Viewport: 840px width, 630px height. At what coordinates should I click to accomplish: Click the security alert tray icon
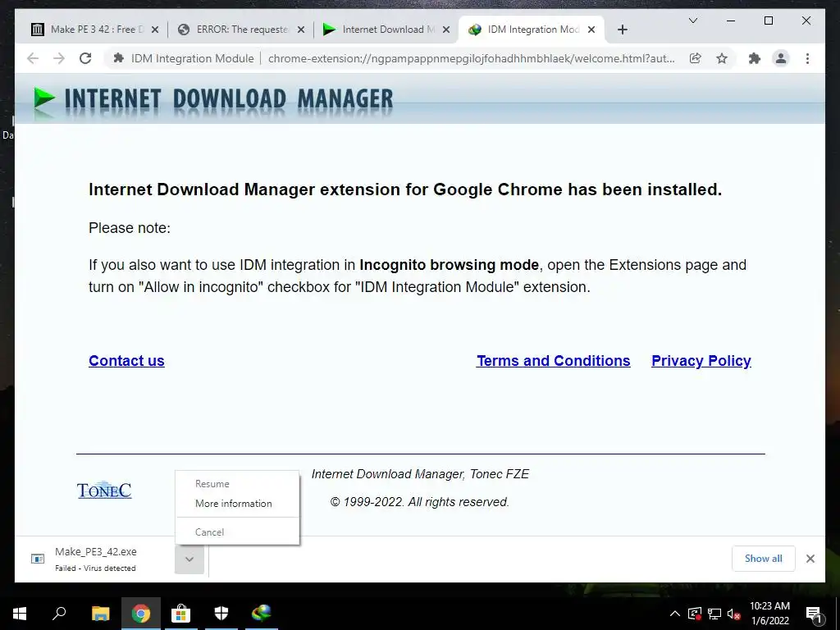click(x=695, y=614)
